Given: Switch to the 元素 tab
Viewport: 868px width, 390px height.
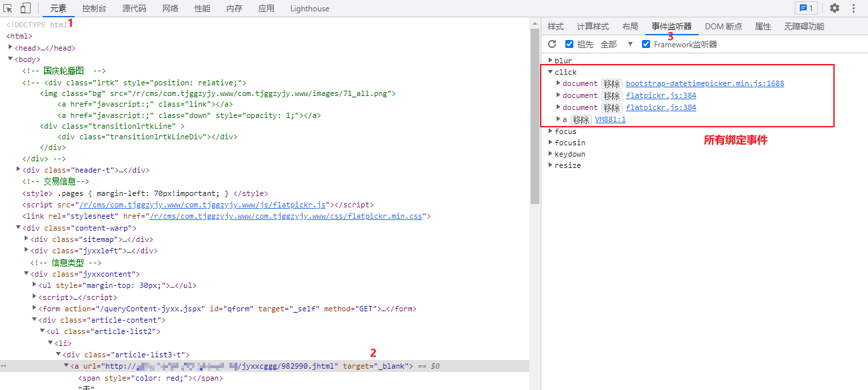Looking at the screenshot, I should point(59,9).
